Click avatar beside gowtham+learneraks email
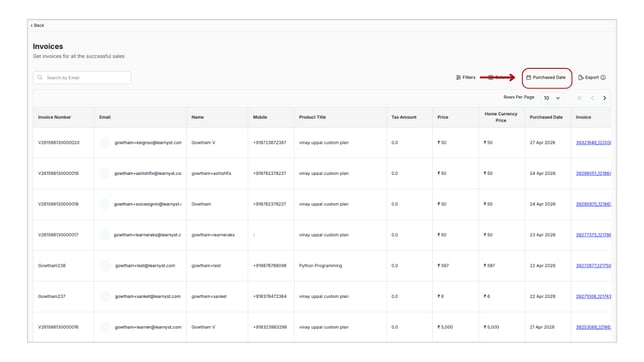This screenshot has height=362, width=644. 105,235
